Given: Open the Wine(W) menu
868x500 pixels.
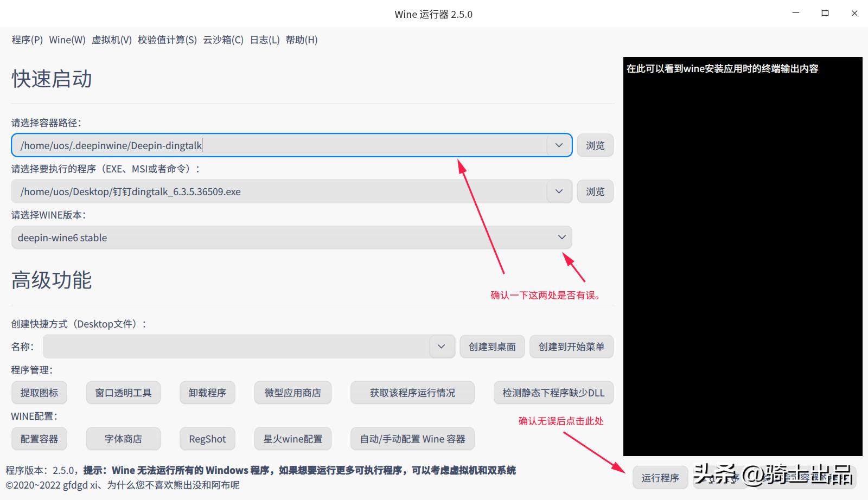Looking at the screenshot, I should point(66,40).
